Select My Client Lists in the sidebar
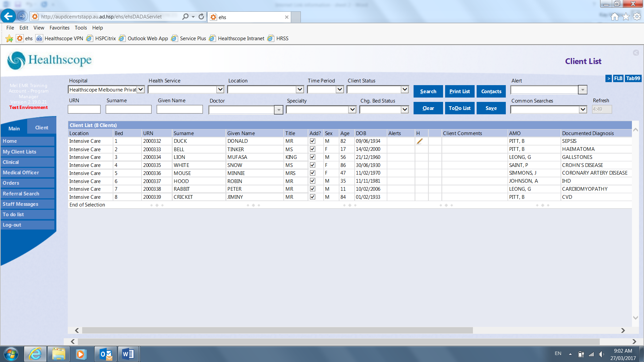The height and width of the screenshot is (362, 644). (28, 152)
